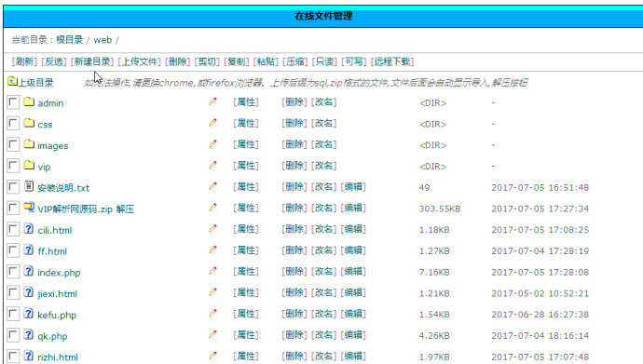
Task: Click 删除 for the css folder
Action: pyautogui.click(x=294, y=123)
